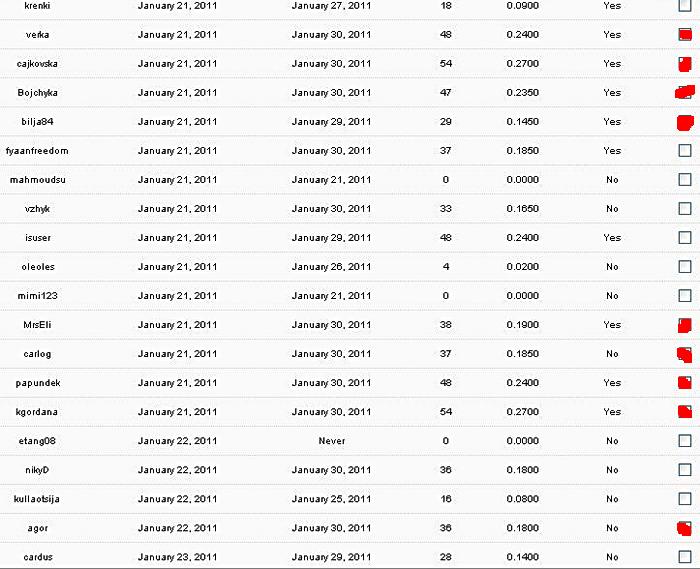Select the mimi123 row checkbox
This screenshot has width=700, height=569.
[684, 295]
